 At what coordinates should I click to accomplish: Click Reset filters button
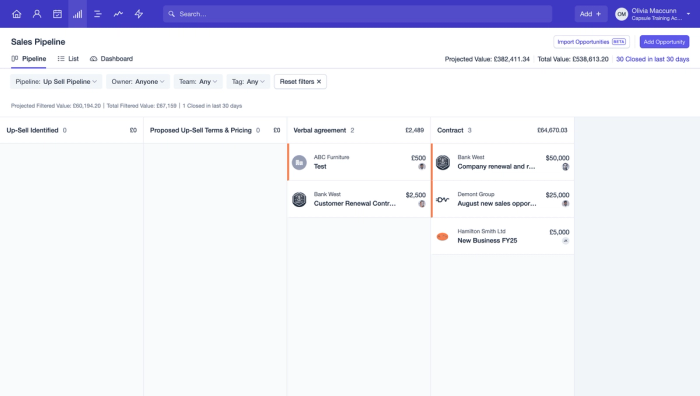point(300,82)
